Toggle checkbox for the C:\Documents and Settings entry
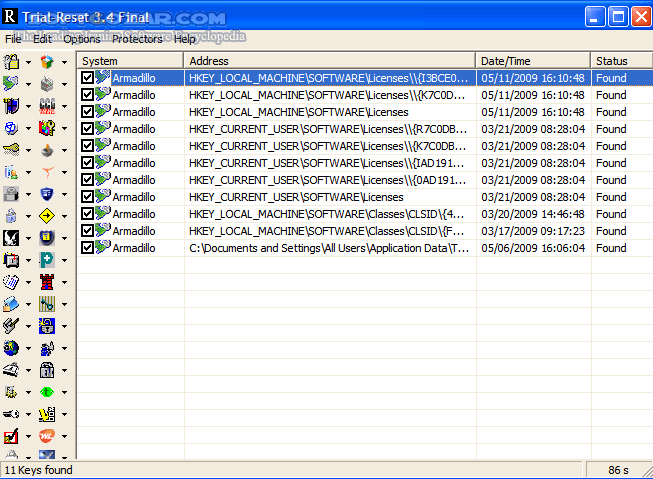653x479 pixels. click(x=88, y=248)
